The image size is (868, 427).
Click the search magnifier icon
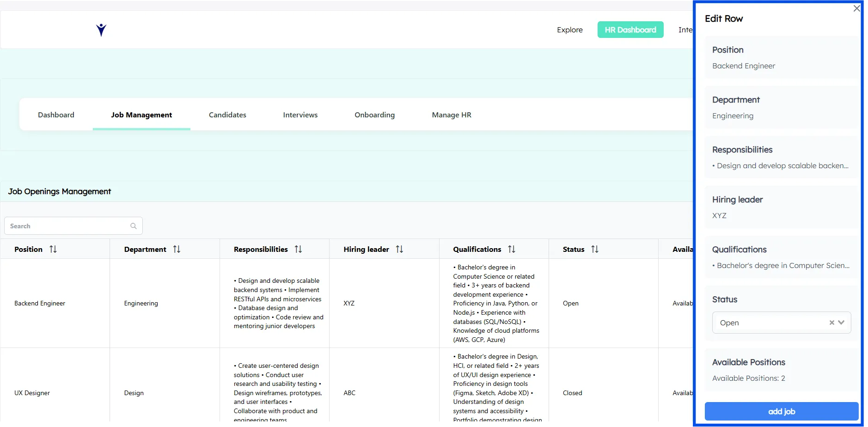[x=134, y=226]
